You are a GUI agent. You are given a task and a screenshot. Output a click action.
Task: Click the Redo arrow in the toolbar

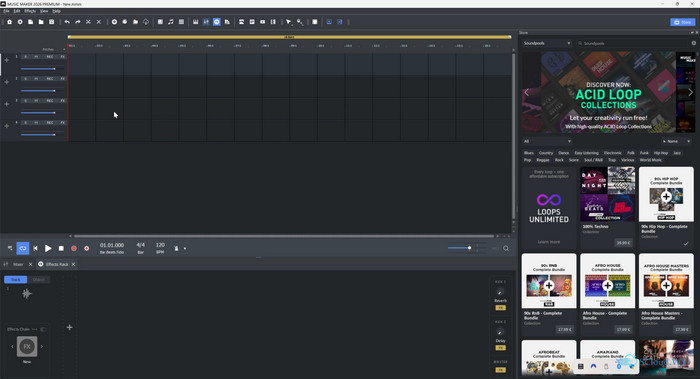tap(78, 22)
